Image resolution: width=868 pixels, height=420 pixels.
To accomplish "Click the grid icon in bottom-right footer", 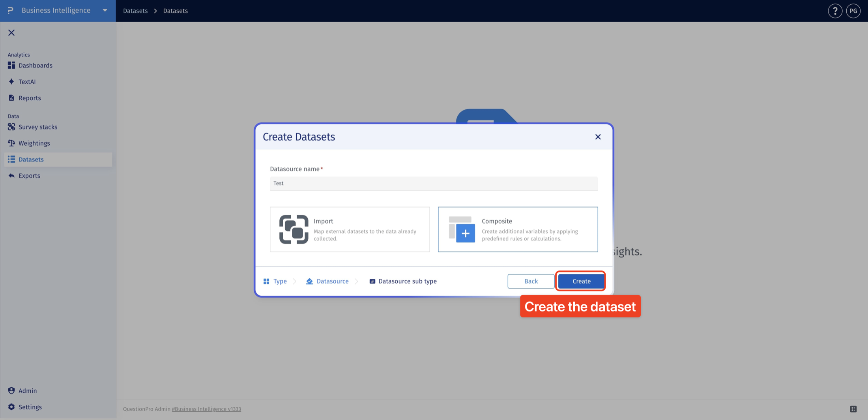I will [853, 409].
